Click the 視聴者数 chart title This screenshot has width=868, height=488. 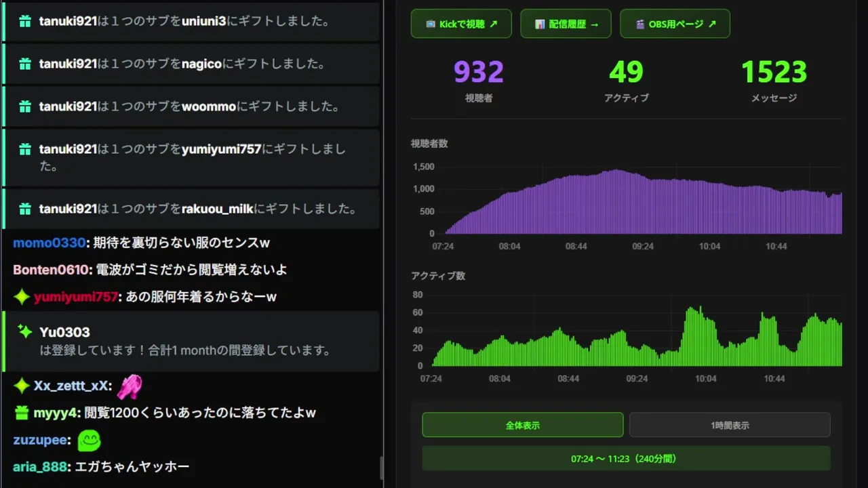(x=429, y=144)
